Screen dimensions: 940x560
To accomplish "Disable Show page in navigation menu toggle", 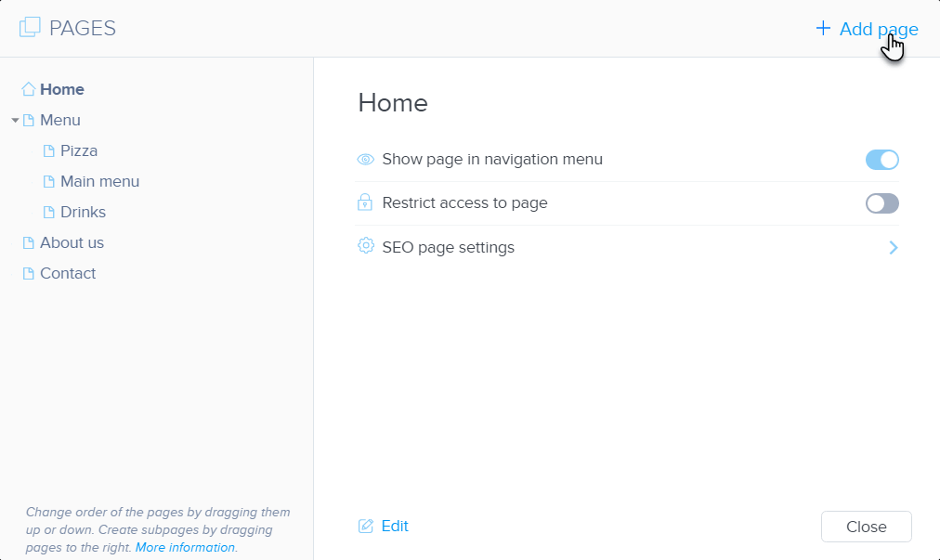I will pos(881,160).
